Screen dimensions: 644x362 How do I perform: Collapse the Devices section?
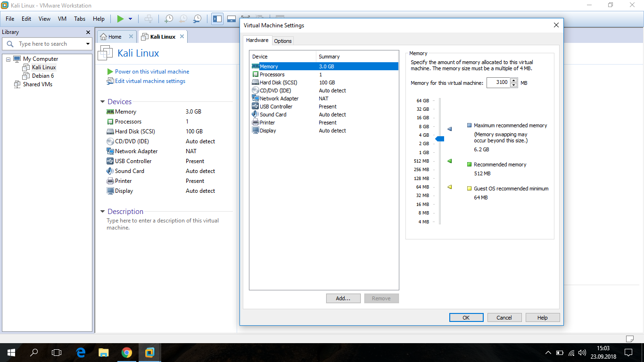[x=103, y=102]
